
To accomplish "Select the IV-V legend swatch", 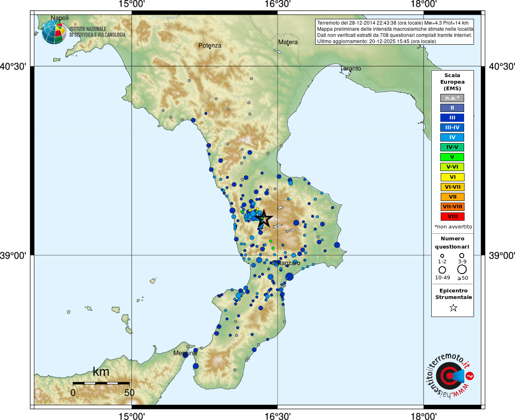I will (452, 147).
